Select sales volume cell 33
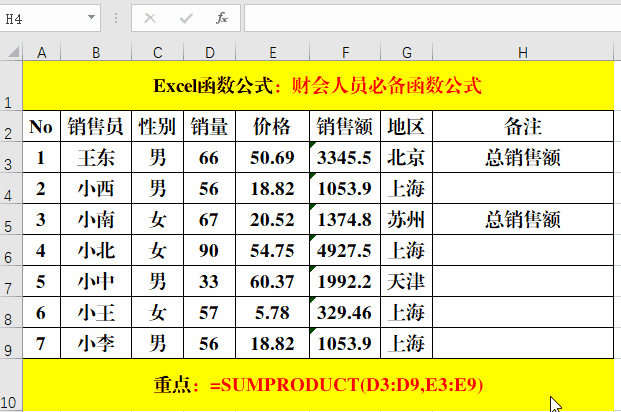The height and width of the screenshot is (412, 621). pyautogui.click(x=210, y=281)
